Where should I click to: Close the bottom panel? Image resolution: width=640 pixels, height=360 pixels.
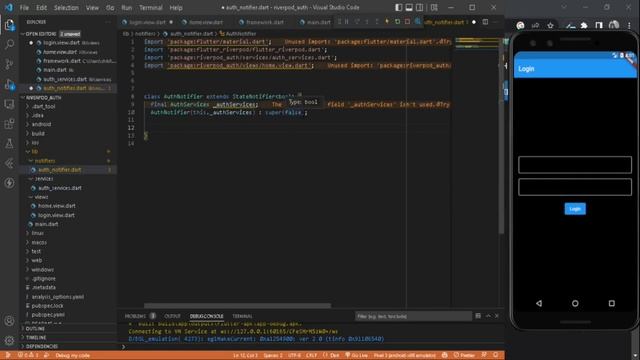pyautogui.click(x=497, y=316)
